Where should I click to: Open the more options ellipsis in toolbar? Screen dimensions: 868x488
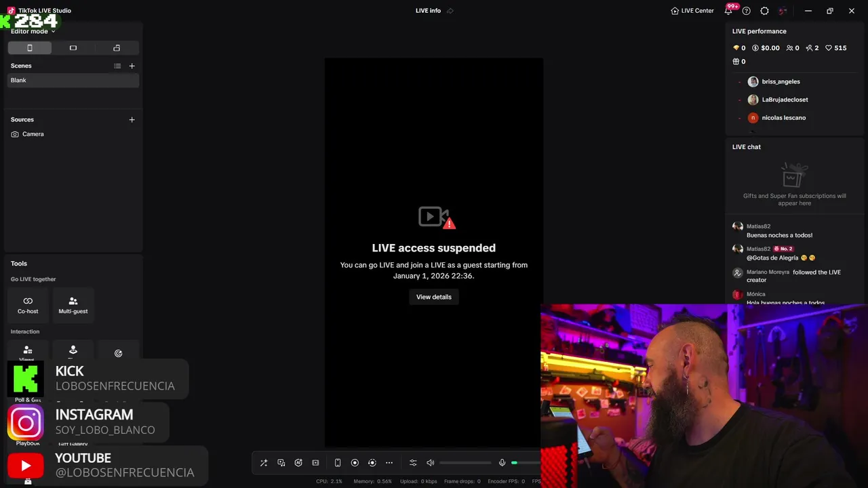tap(389, 463)
